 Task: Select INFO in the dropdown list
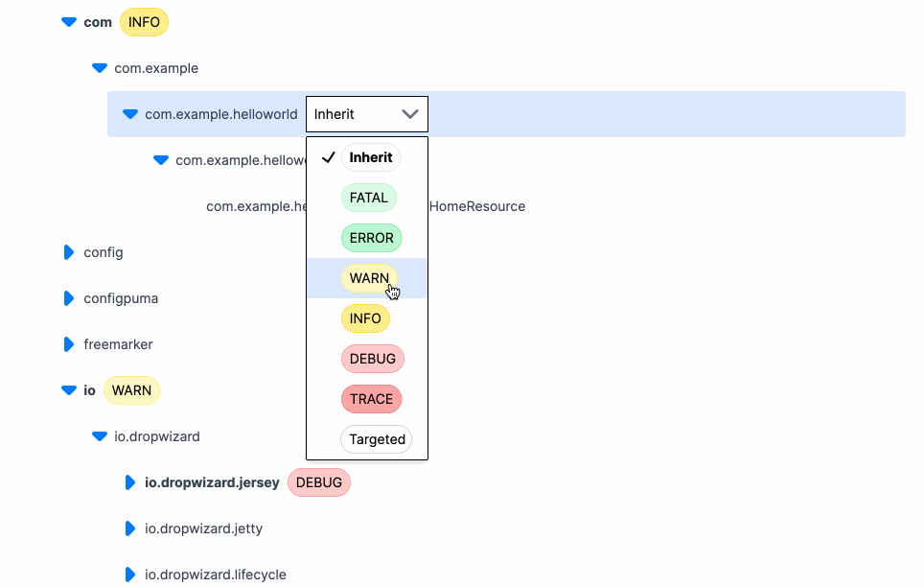coord(365,318)
